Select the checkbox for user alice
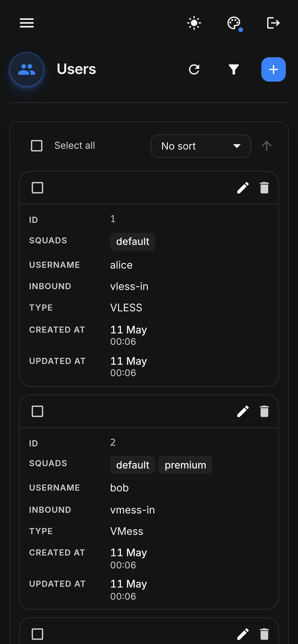The height and width of the screenshot is (644, 298). point(38,188)
